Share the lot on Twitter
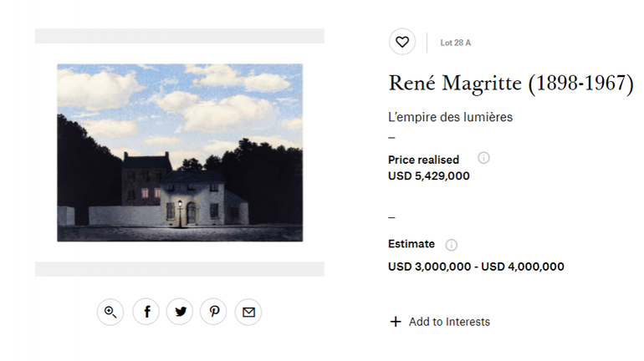Viewport: 644px width, 361px height. [x=180, y=312]
